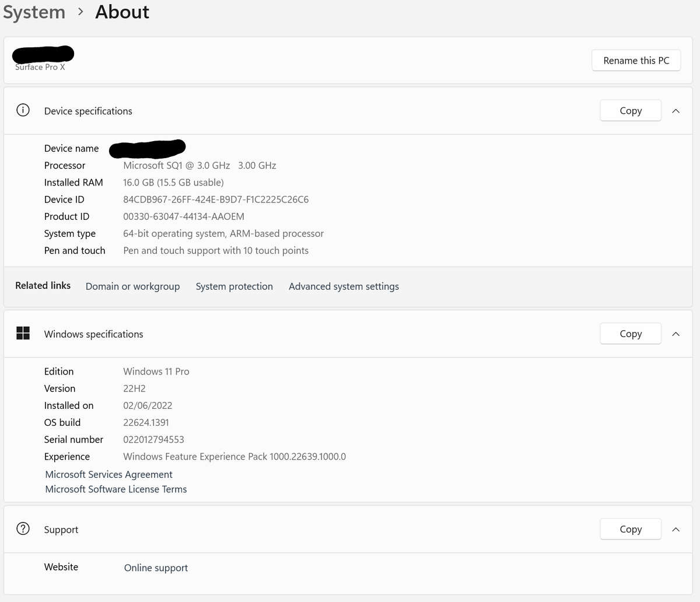Open Advanced system settings
The image size is (700, 602).
(344, 286)
